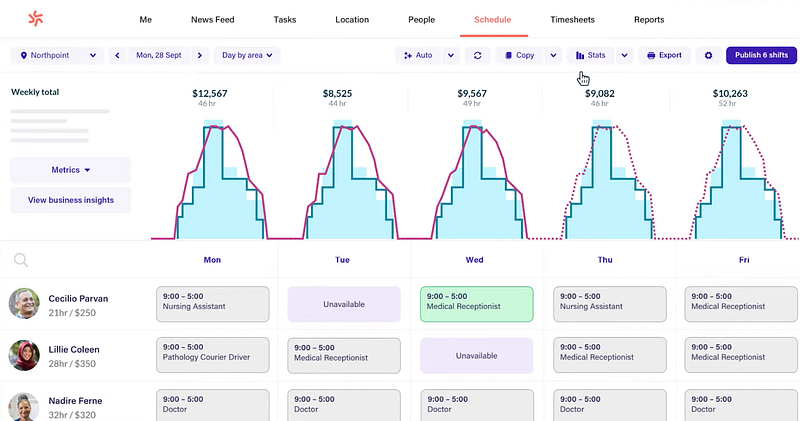
Task: Expand the arrow next to Auto
Action: [x=451, y=56]
